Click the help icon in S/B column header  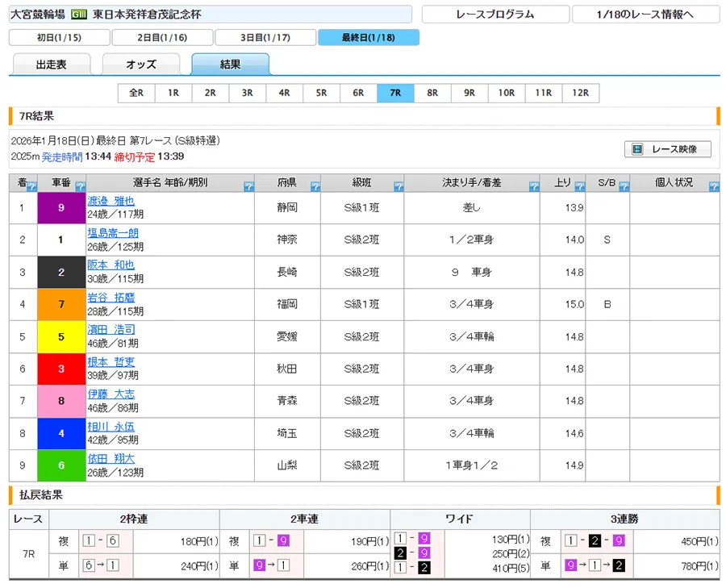tap(624, 186)
